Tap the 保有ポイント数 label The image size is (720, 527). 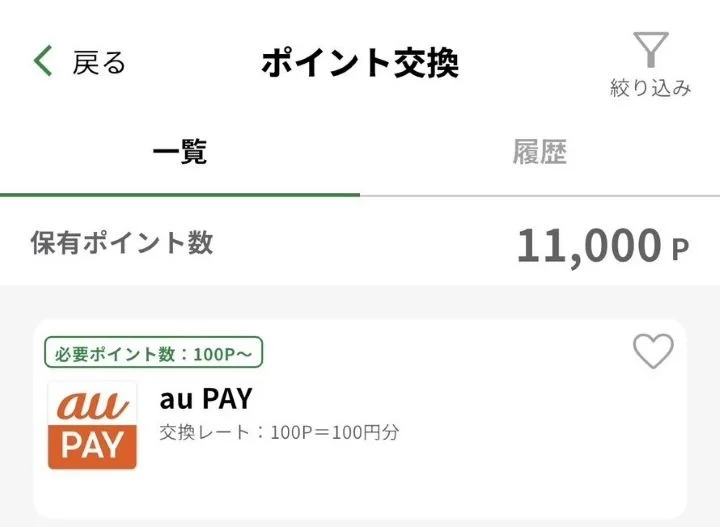click(x=122, y=242)
